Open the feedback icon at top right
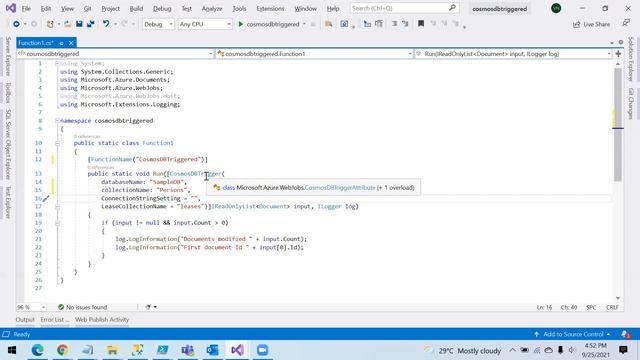 [x=626, y=24]
